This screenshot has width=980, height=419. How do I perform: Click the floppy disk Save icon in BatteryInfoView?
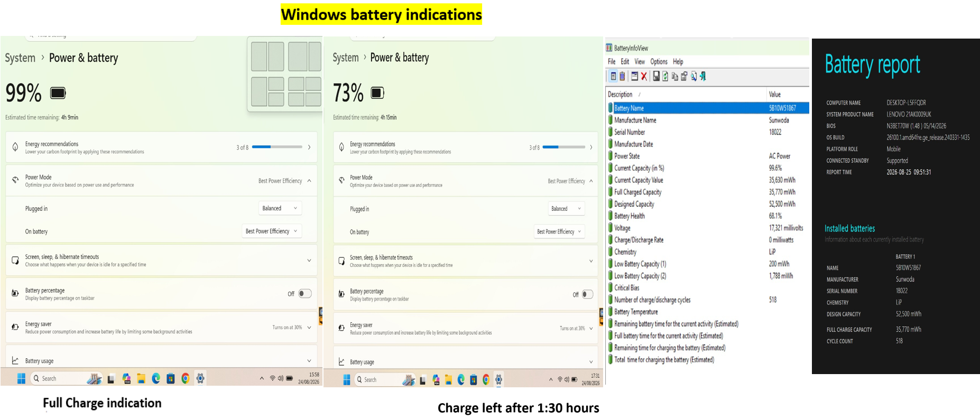(x=657, y=76)
